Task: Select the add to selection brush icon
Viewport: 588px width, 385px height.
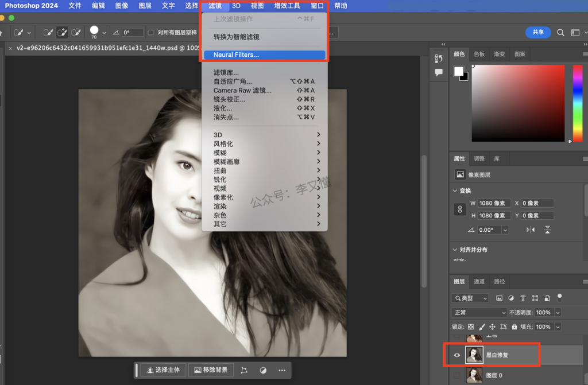Action: click(62, 33)
